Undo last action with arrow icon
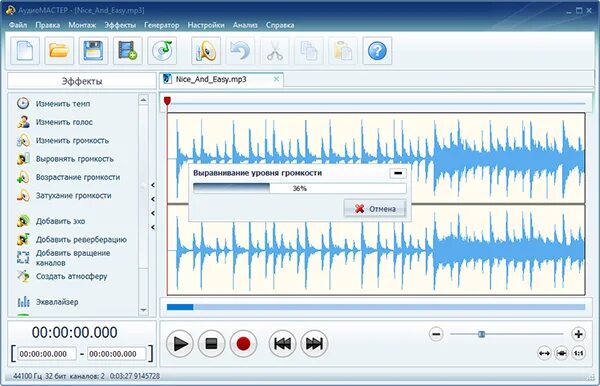 pos(240,51)
